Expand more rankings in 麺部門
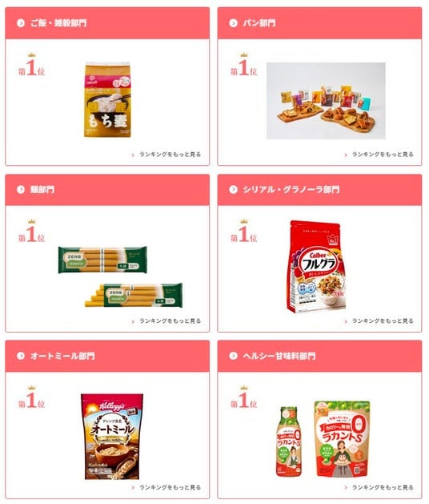This screenshot has width=429, height=504. tap(166, 321)
